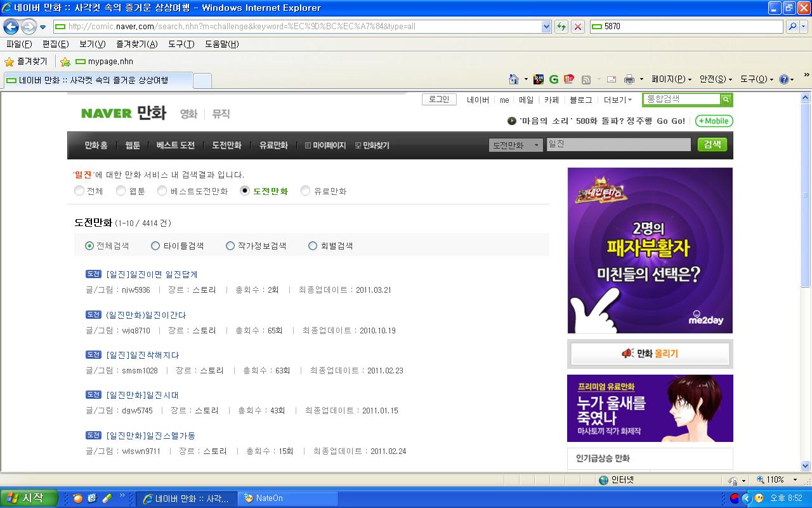Image resolution: width=812 pixels, height=508 pixels.
Task: Click the refresh page icon
Action: click(x=561, y=27)
